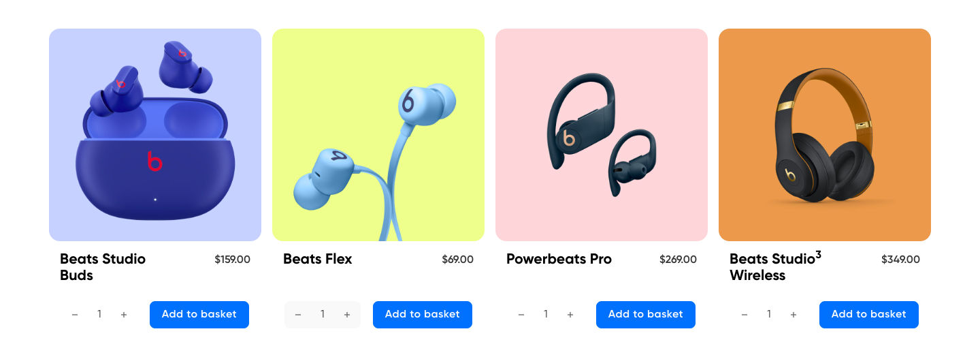This screenshot has height=357, width=980.
Task: Increase Beats Studio3 Wireless quantity
Action: [x=794, y=315]
